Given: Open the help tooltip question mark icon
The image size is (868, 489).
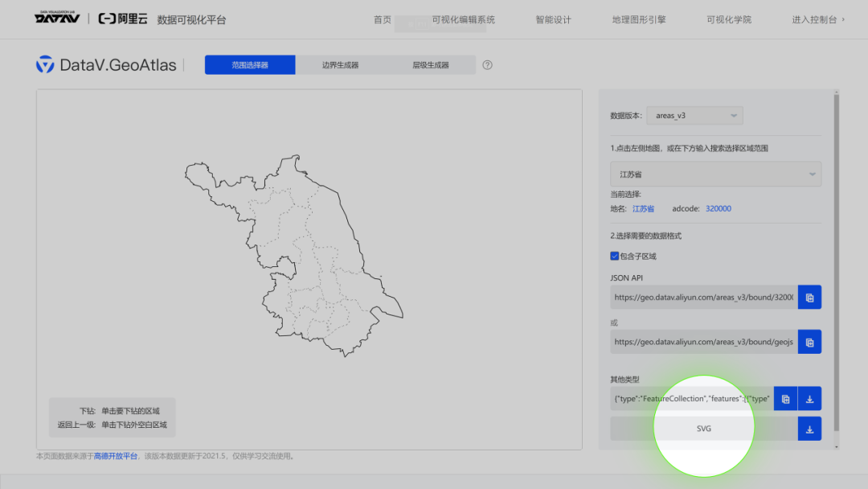Looking at the screenshot, I should [487, 65].
